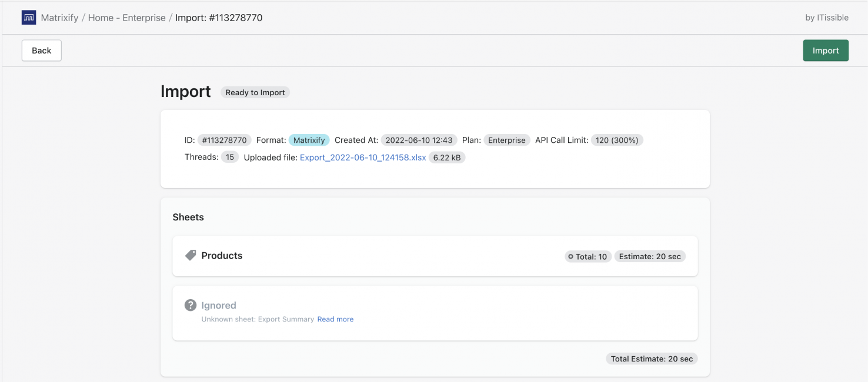Select the Home - Enterprise breadcrumb

(x=126, y=17)
